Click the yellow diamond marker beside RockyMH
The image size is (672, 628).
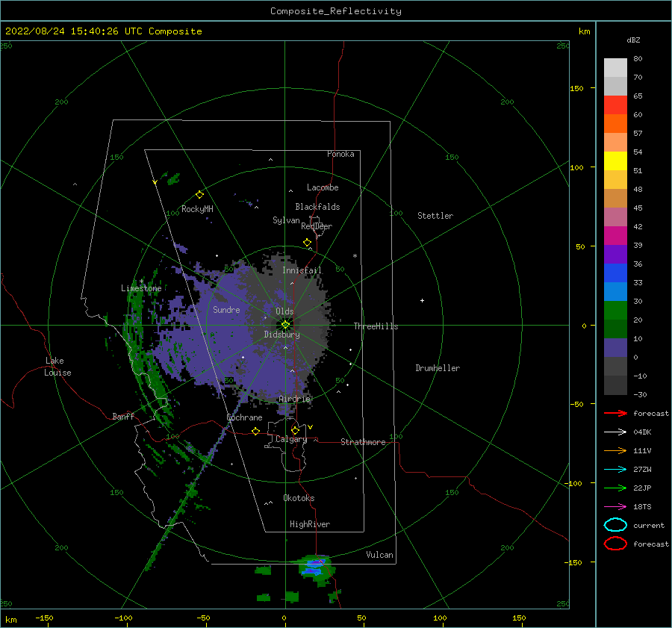[199, 195]
